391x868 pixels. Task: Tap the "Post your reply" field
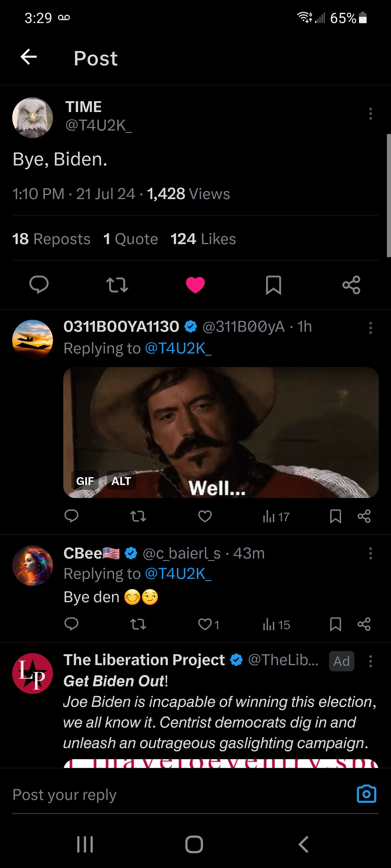169,794
